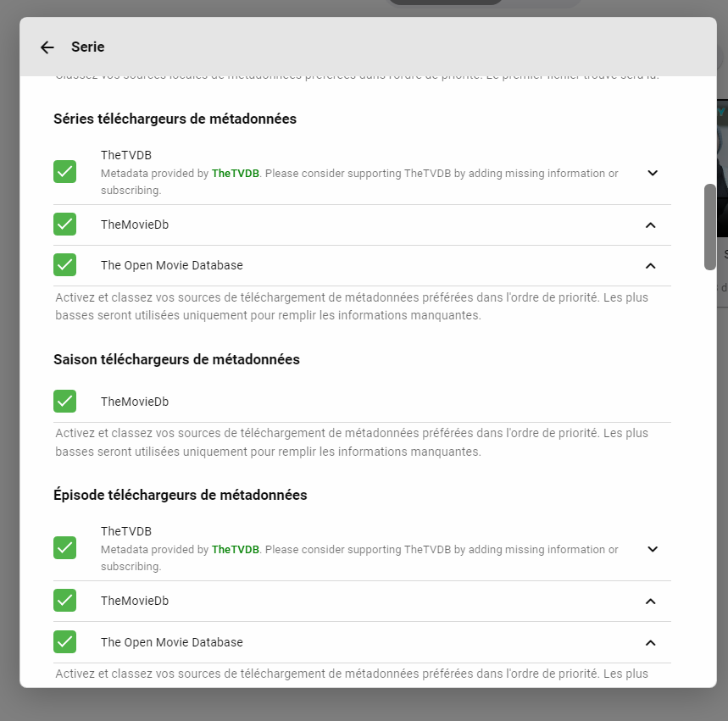Click the back arrow next to Serie
Image resolution: width=728 pixels, height=721 pixels.
pyautogui.click(x=47, y=47)
